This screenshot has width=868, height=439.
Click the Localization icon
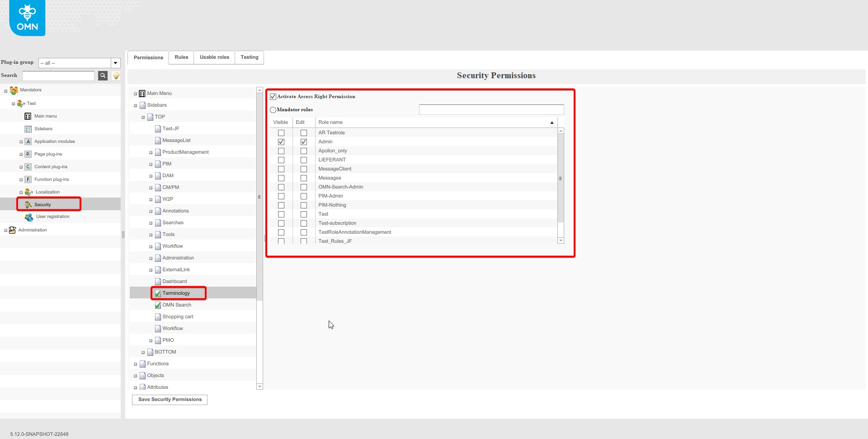click(29, 192)
